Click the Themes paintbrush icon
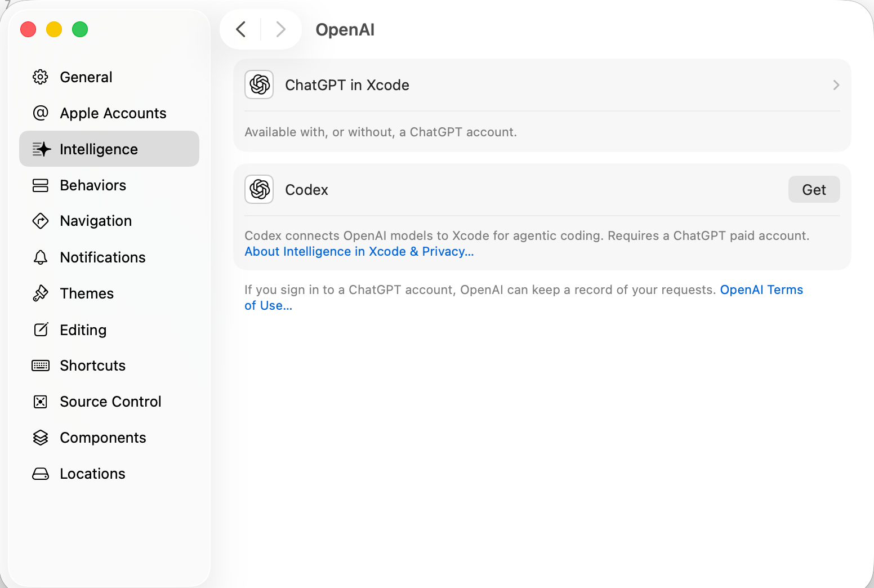Image resolution: width=874 pixels, height=588 pixels. pyautogui.click(x=41, y=293)
